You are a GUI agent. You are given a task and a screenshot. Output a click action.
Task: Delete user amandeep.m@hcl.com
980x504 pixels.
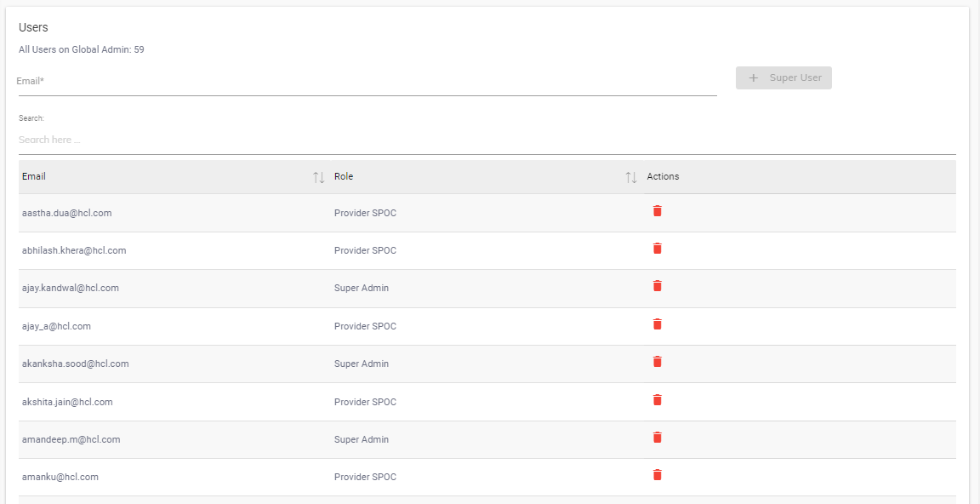(x=658, y=438)
